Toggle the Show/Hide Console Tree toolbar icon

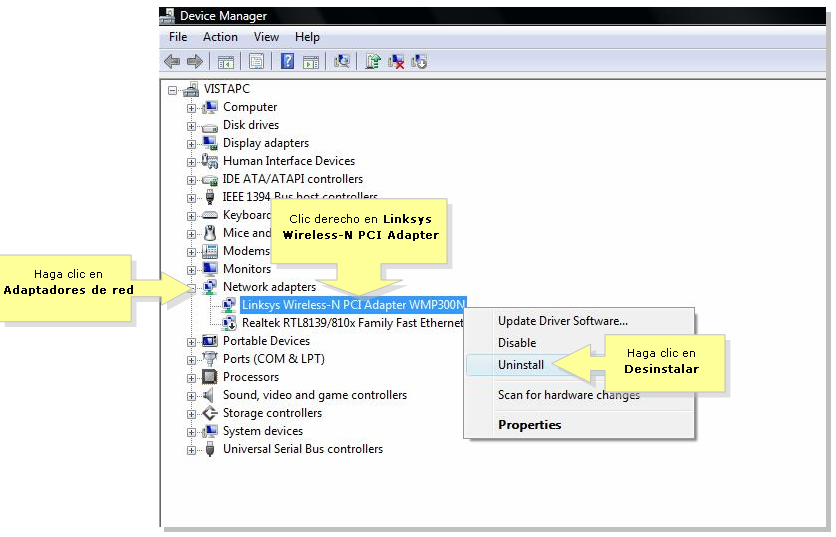[x=226, y=62]
